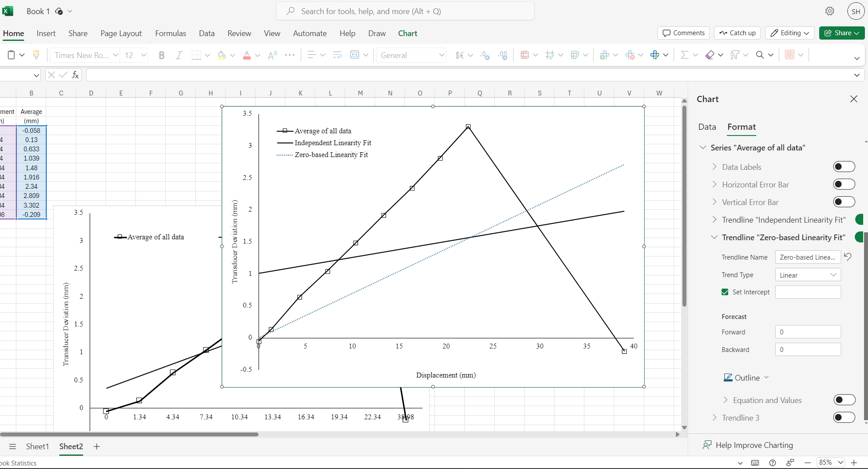Open the Trend Type Linear dropdown

[808, 275]
